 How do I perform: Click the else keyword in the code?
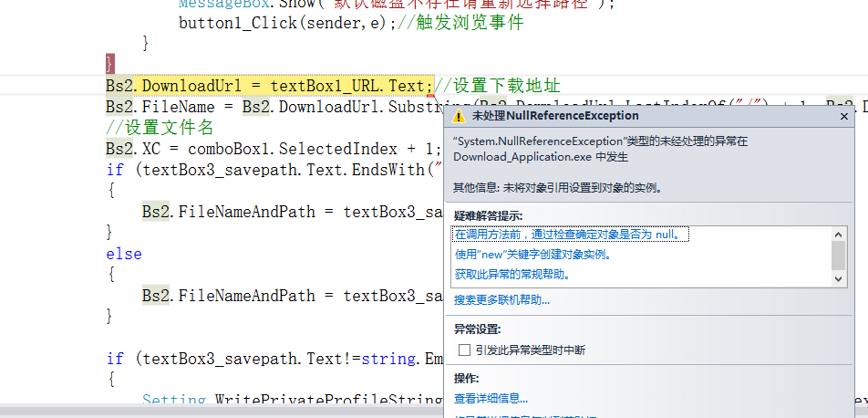[x=124, y=254]
